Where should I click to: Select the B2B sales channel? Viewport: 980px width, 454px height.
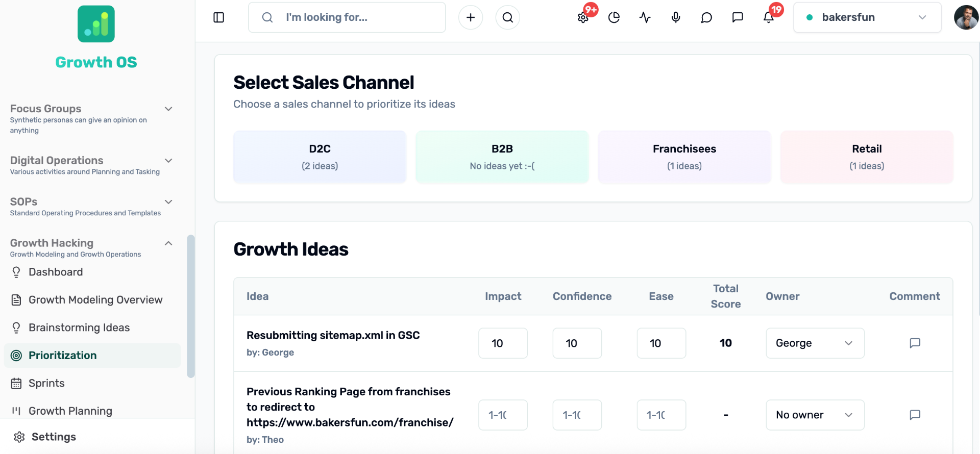pos(502,157)
